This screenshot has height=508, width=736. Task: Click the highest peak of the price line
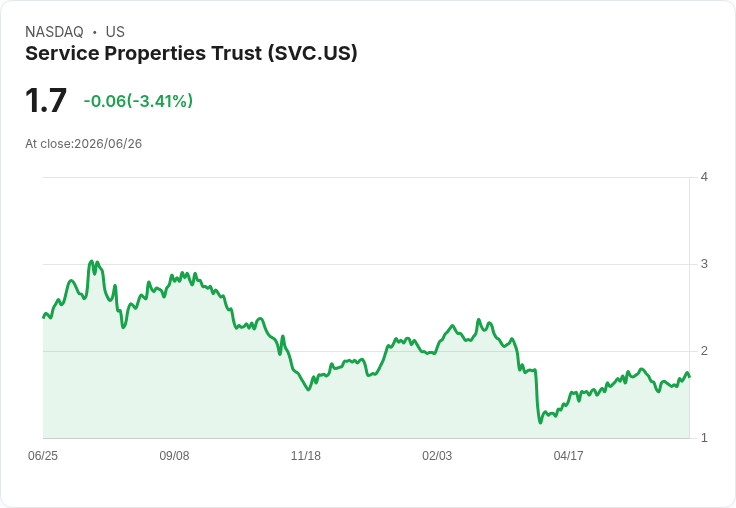click(x=92, y=262)
